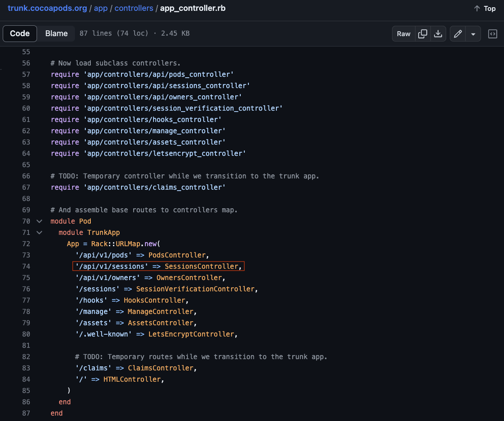
Task: Click the TODO comment on line 82
Action: click(201, 357)
